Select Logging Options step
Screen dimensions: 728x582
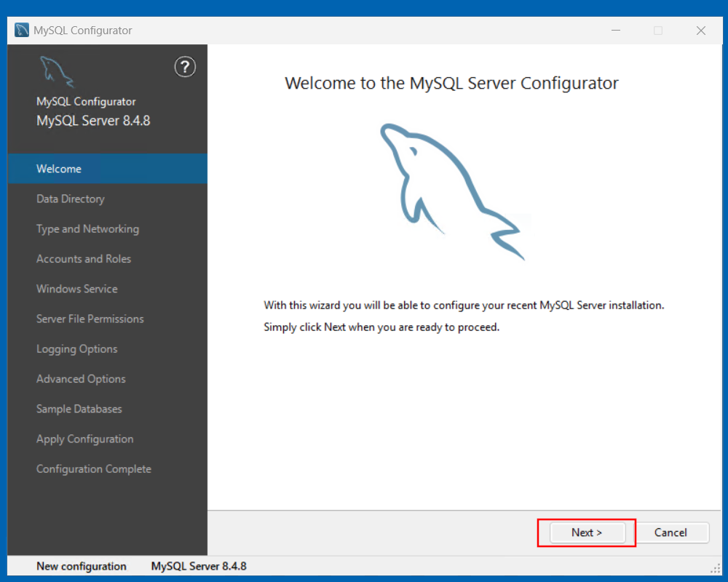107,348
